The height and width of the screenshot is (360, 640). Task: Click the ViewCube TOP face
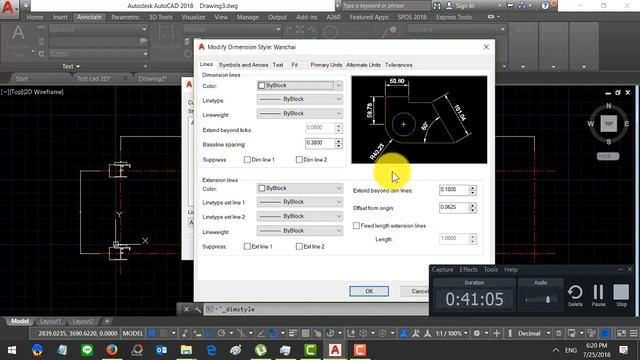[609, 123]
